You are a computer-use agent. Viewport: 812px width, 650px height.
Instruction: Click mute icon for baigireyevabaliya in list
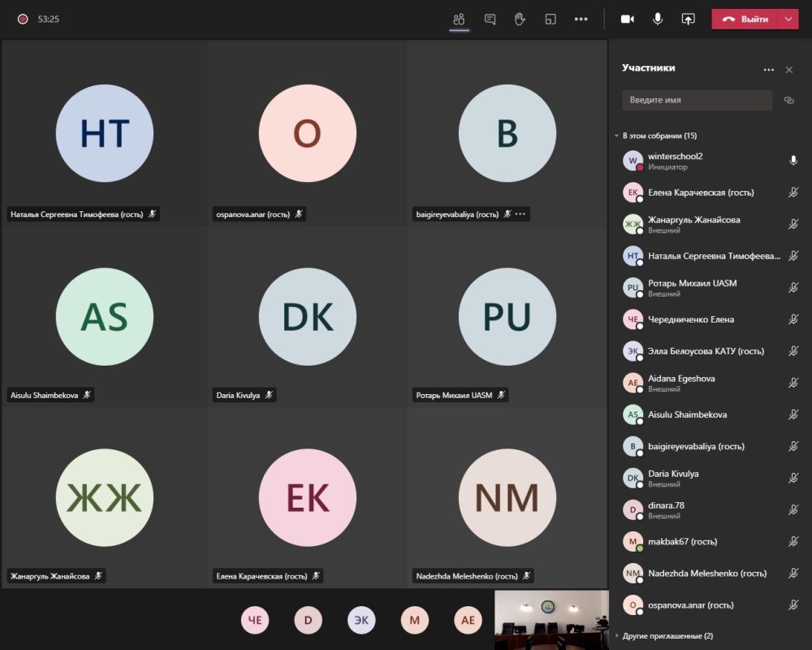(793, 446)
